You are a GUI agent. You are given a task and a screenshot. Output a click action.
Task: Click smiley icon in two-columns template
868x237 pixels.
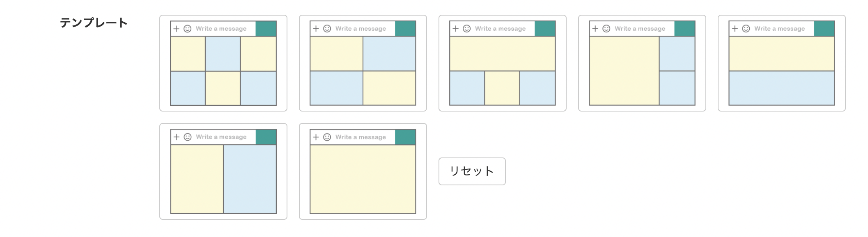click(188, 137)
